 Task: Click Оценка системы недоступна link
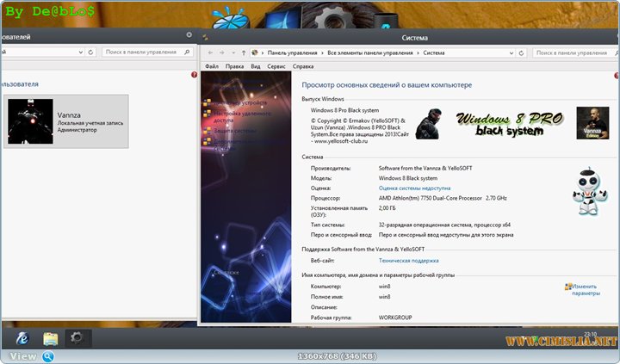pos(415,187)
